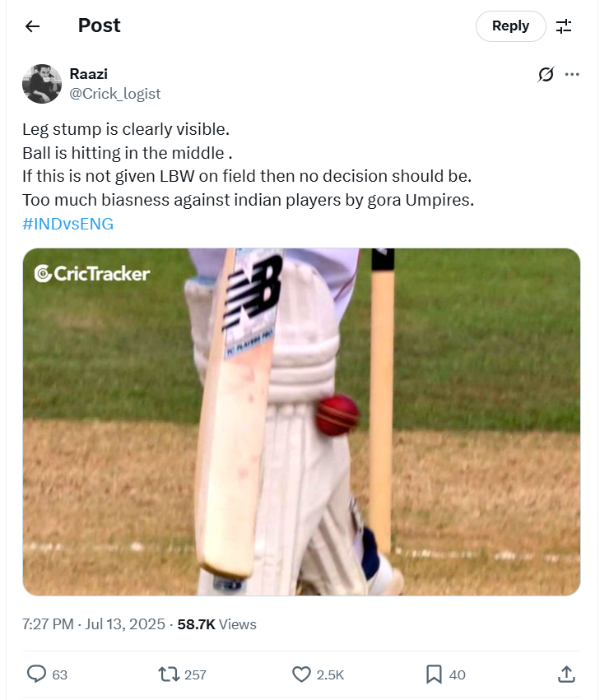Click the 7:27 PM Jul 13 timestamp
Screen dimensions: 609x700
(92, 624)
